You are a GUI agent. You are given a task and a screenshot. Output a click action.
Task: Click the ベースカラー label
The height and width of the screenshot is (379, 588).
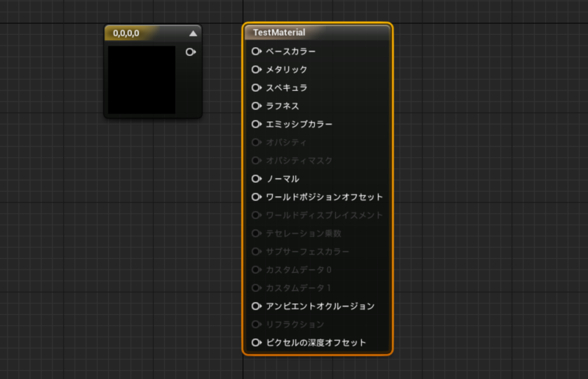click(291, 51)
